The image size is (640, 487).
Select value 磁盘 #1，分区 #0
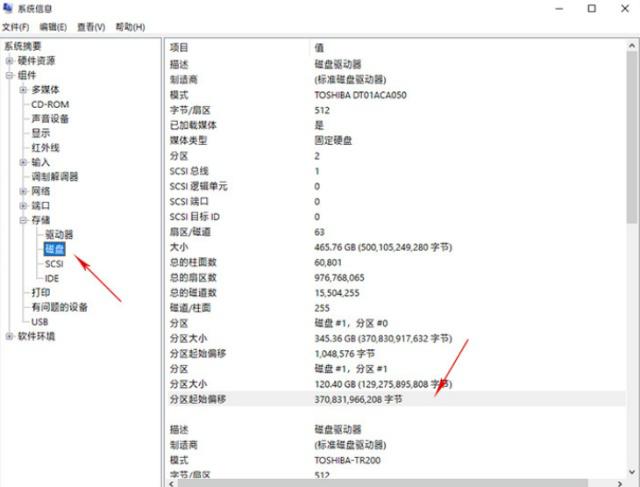click(x=351, y=323)
